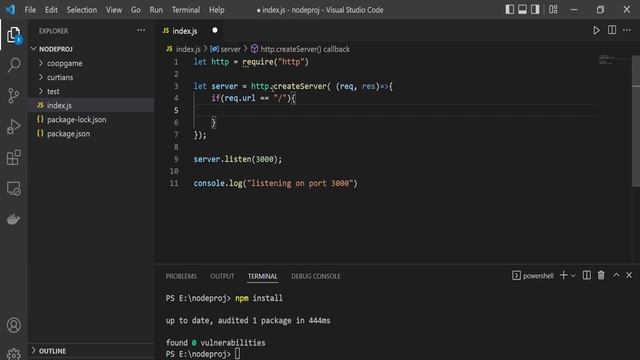Switch to the Output tab
This screenshot has height=360, width=640.
pyautogui.click(x=222, y=276)
